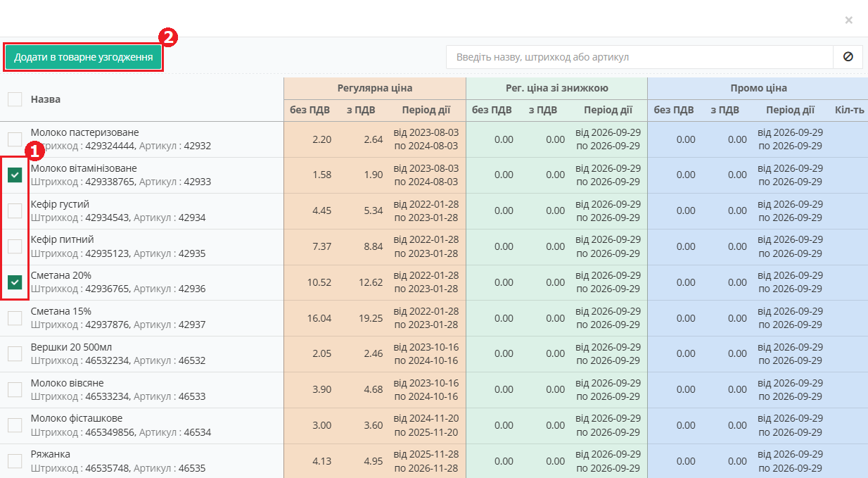This screenshot has width=868, height=478.
Task: Check the Молоко пастеризоване row checkbox
Action: [x=15, y=139]
